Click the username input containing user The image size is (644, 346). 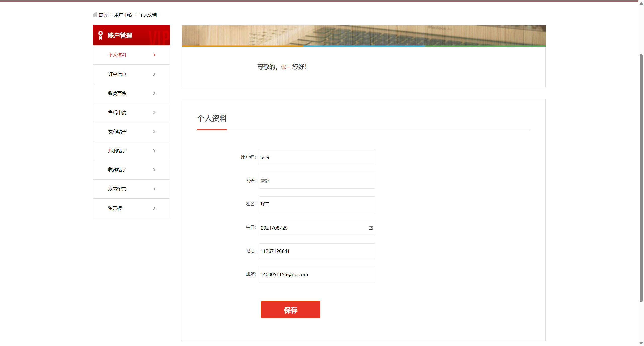click(x=316, y=157)
